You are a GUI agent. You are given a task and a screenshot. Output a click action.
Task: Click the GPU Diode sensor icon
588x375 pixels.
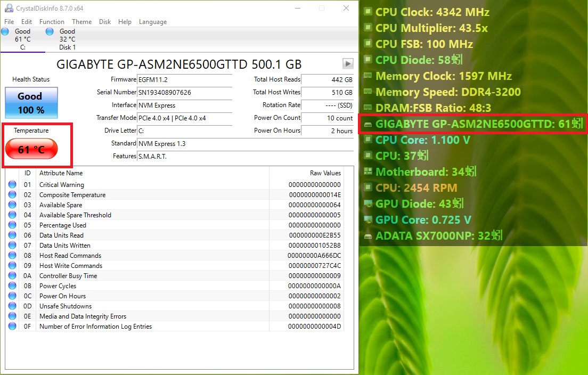pos(368,203)
